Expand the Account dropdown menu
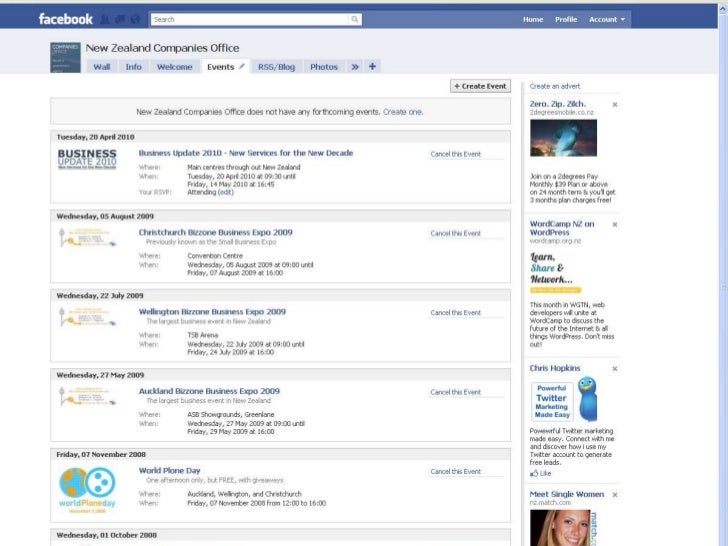Image resolution: width=728 pixels, height=546 pixels. pos(606,19)
